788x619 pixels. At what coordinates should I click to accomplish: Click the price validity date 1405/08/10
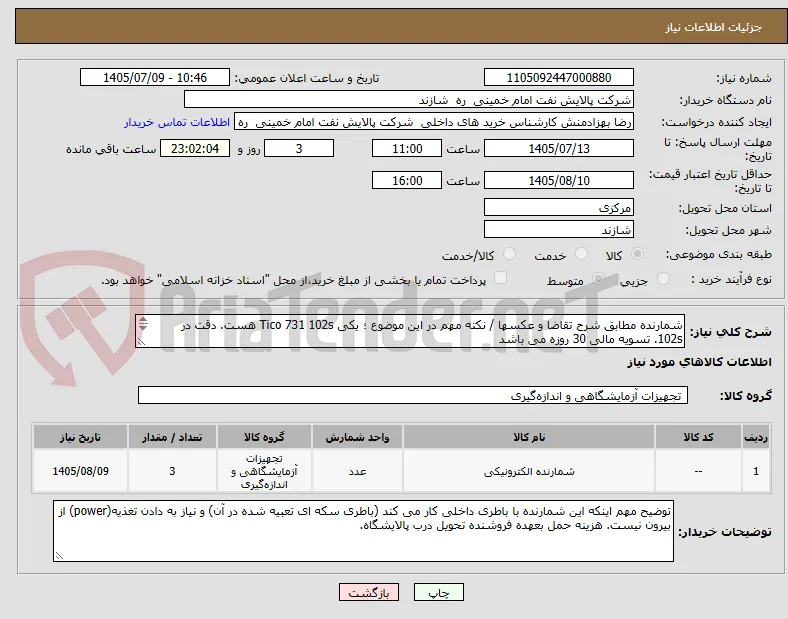point(559,180)
